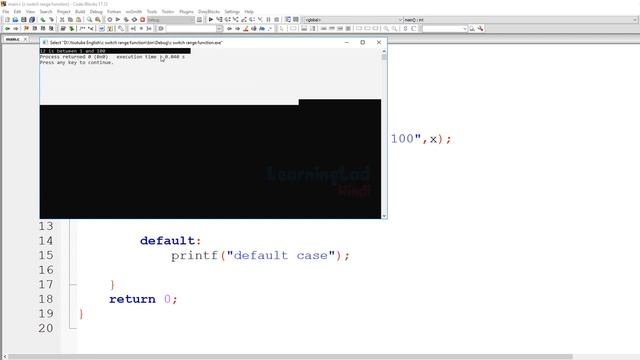Image resolution: width=640 pixels, height=360 pixels.
Task: Open the Help menu
Action: click(x=249, y=11)
